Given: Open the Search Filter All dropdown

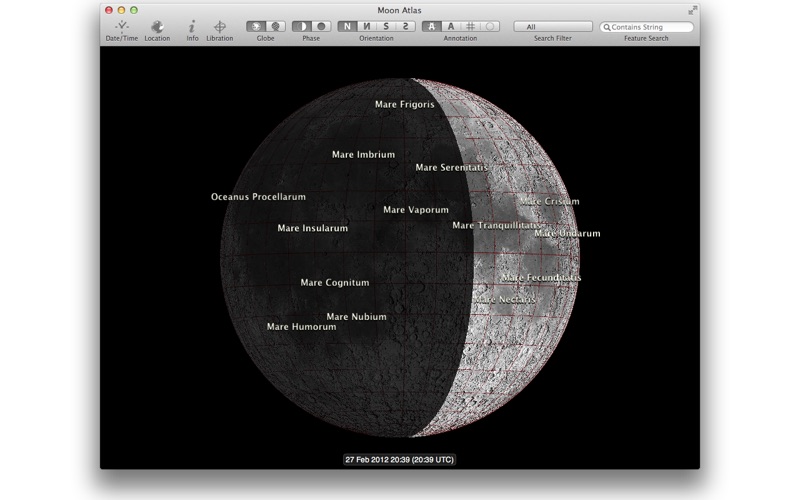Looking at the screenshot, I should pos(553,27).
